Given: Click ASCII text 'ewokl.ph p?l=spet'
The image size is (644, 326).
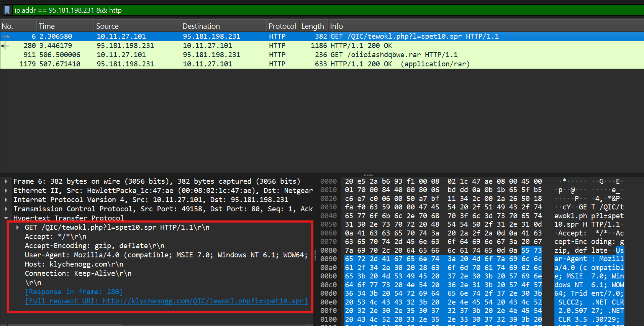Looking at the screenshot, I should [x=589, y=216].
